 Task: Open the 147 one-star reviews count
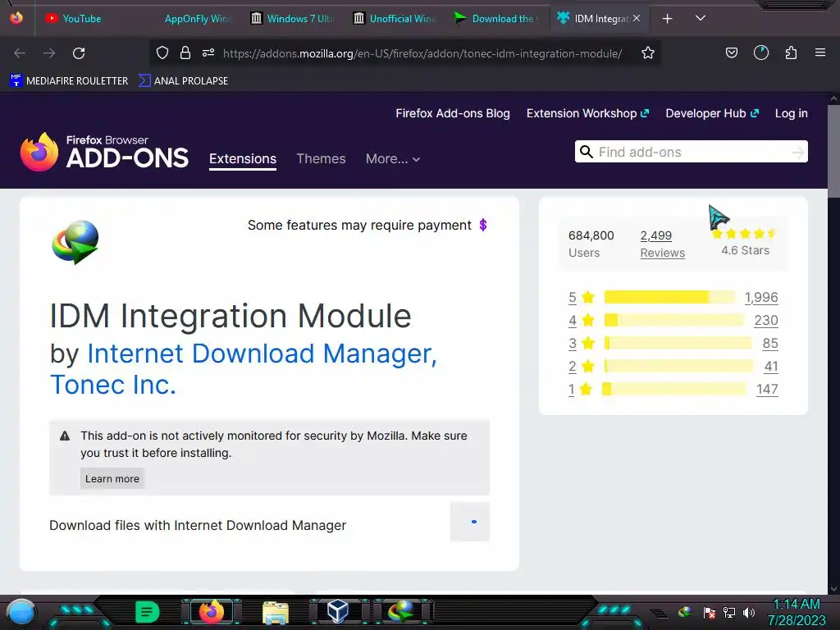pyautogui.click(x=767, y=390)
